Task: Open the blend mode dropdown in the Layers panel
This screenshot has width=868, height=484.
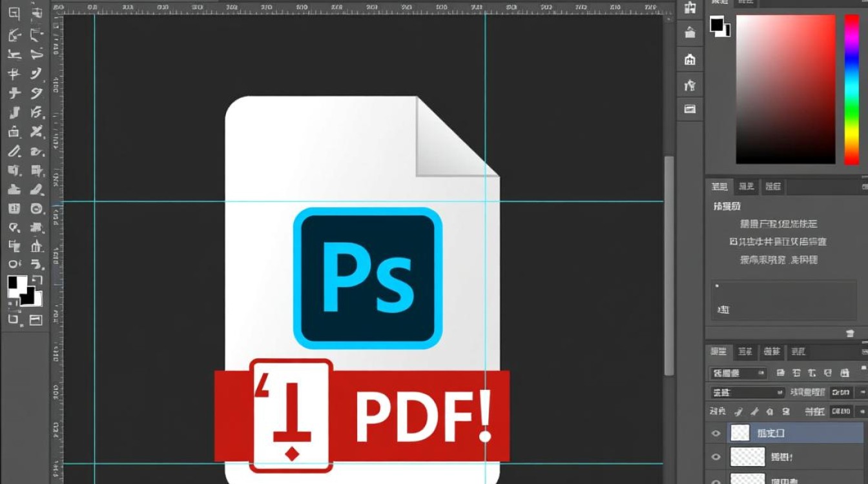Action: point(747,392)
